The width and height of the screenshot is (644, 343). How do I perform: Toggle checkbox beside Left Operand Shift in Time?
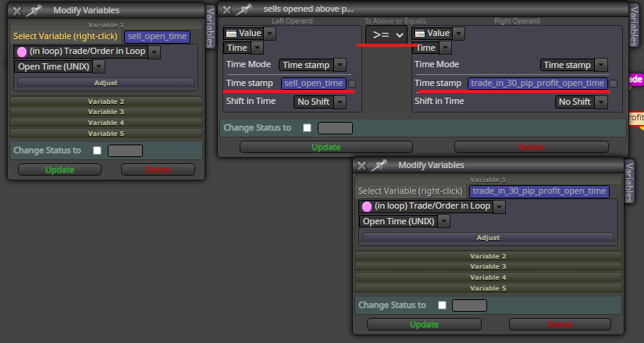pos(352,102)
